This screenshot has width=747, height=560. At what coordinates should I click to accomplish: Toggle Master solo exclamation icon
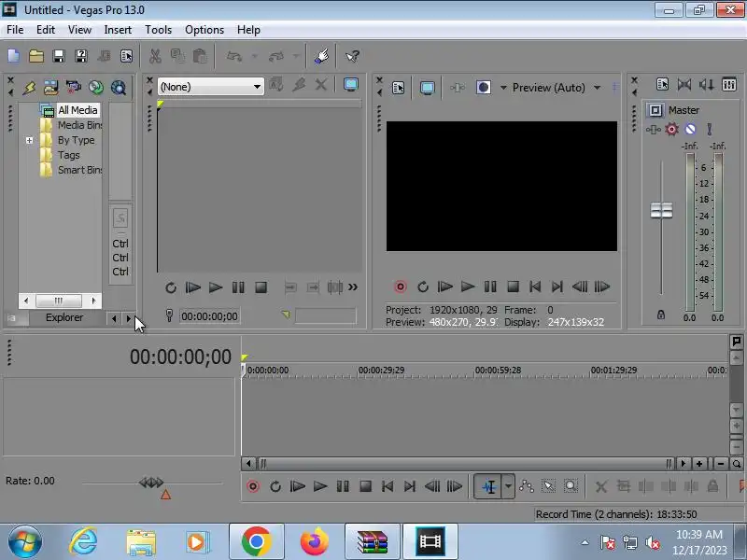point(709,129)
